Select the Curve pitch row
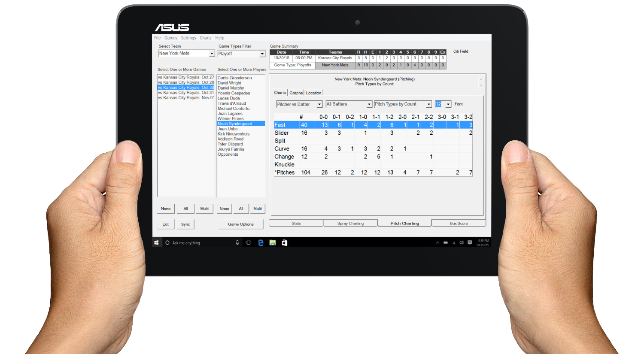 point(373,149)
